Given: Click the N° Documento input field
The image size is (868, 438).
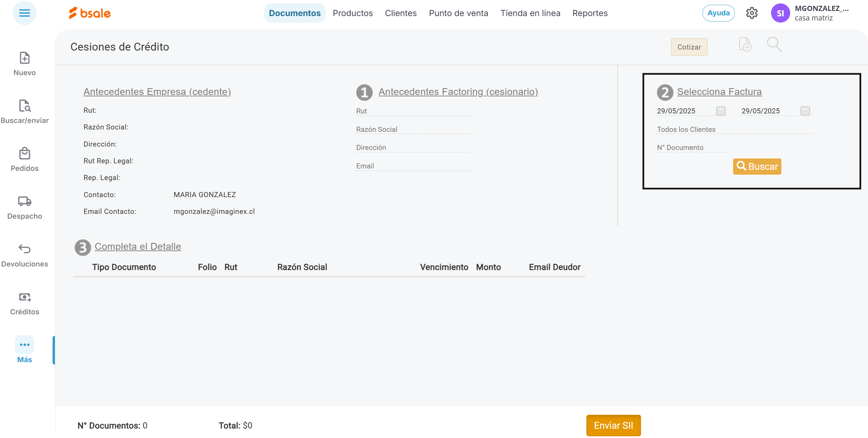Looking at the screenshot, I should [x=691, y=148].
